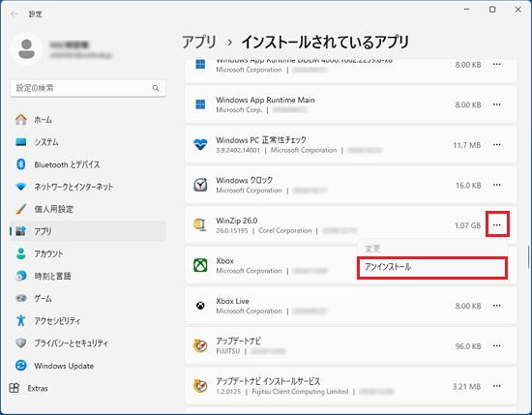The width and height of the screenshot is (532, 415).
Task: Click the 11.7 MB size value
Action: (467, 145)
